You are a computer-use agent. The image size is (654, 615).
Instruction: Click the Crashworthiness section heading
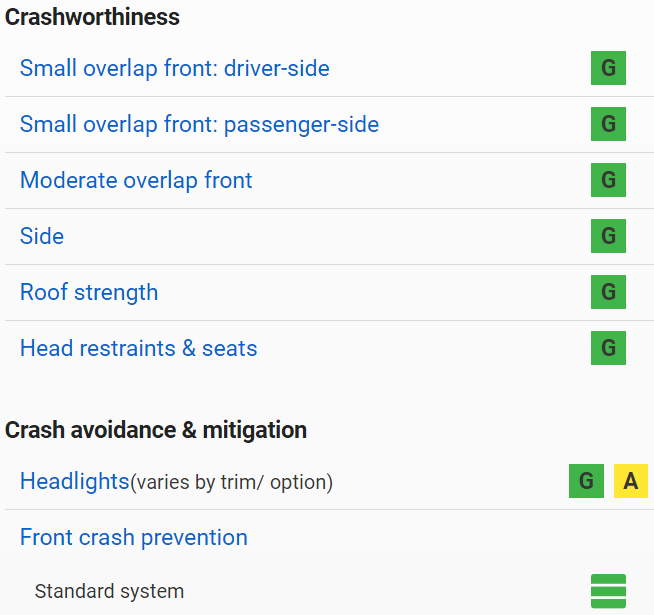pos(92,17)
